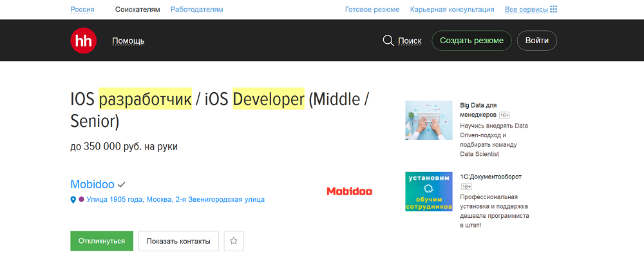Click the verified checkmark next to Mobidoo
The image size is (644, 259).
click(121, 184)
